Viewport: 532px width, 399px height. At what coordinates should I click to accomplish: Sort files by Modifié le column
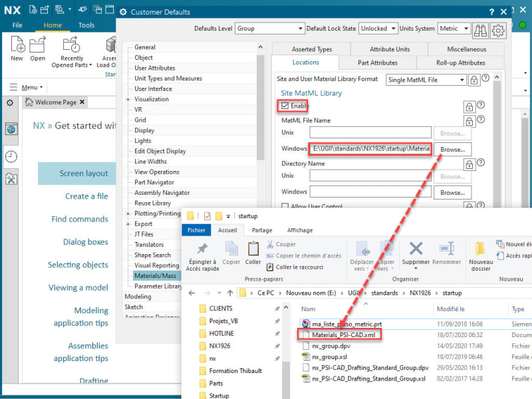coord(451,309)
